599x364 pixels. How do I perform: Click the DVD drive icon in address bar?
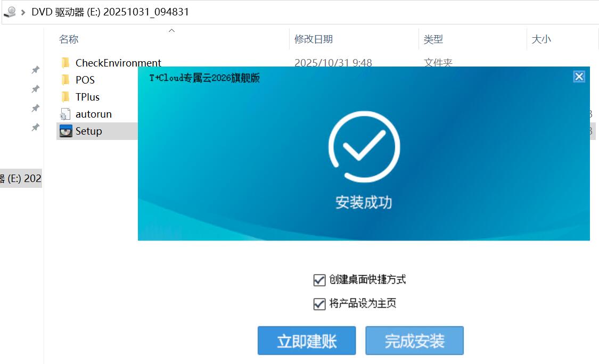point(9,12)
